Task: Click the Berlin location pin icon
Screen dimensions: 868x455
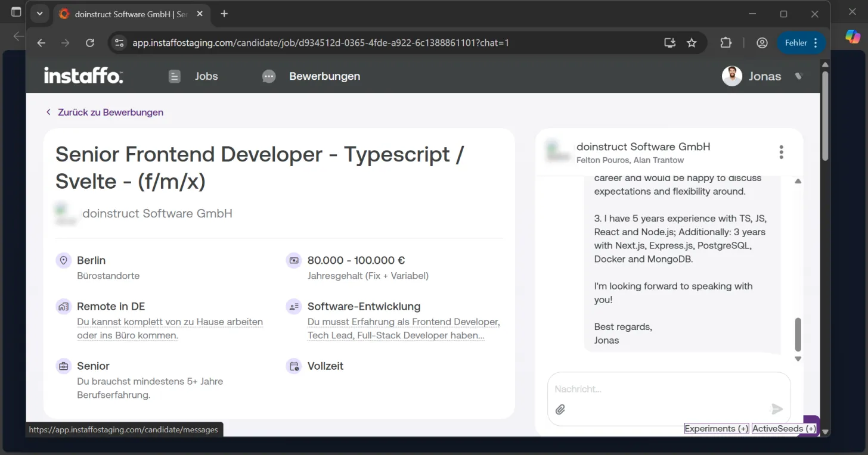Action: pos(64,260)
